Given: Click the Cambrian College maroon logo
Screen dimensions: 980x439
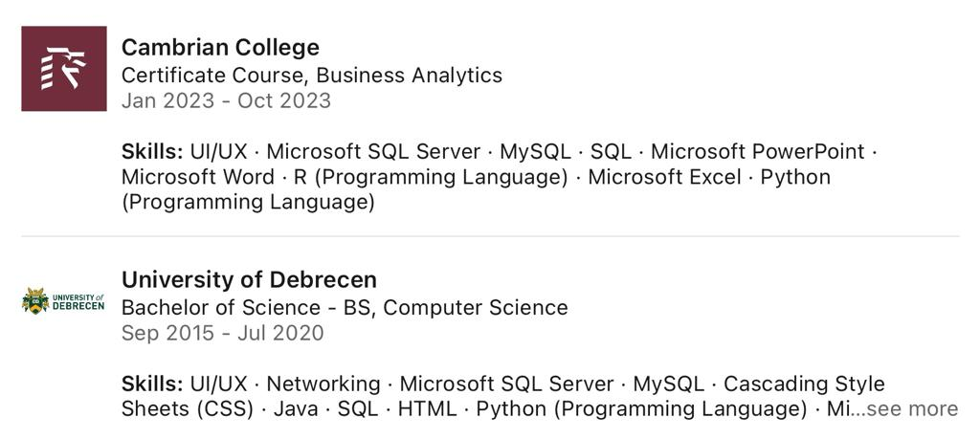Looking at the screenshot, I should [x=64, y=69].
